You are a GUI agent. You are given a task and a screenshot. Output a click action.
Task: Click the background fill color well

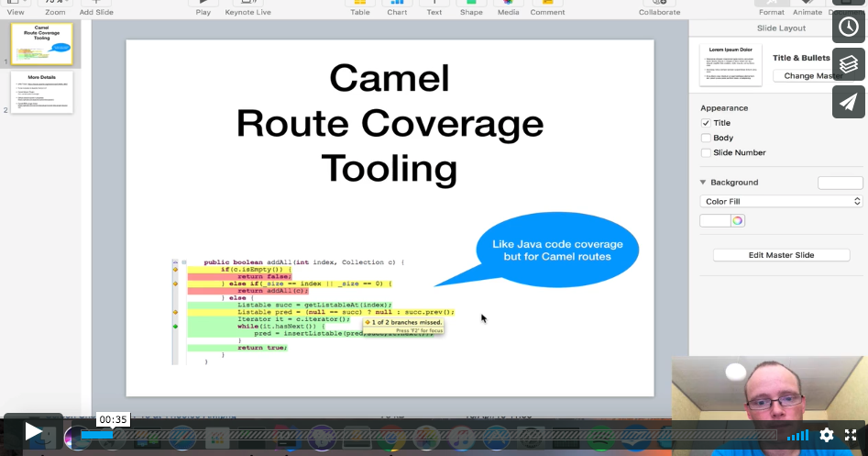pyautogui.click(x=715, y=220)
